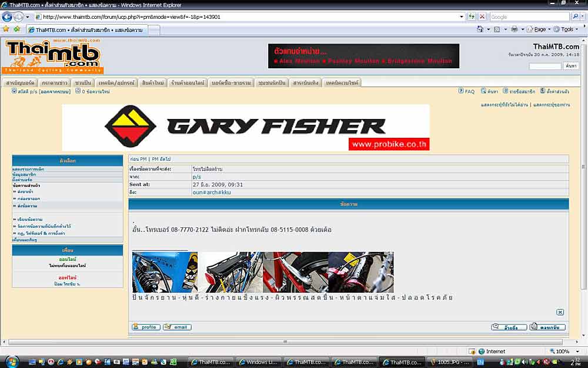Open the ชุมชนนักปั่น navigation tab
The height and width of the screenshot is (368, 588).
[x=272, y=82]
